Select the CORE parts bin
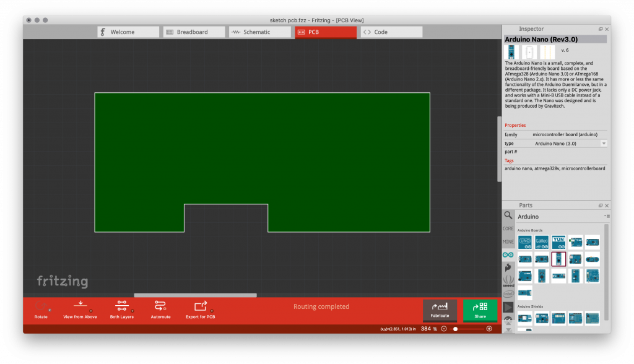This screenshot has height=364, width=634. click(508, 228)
